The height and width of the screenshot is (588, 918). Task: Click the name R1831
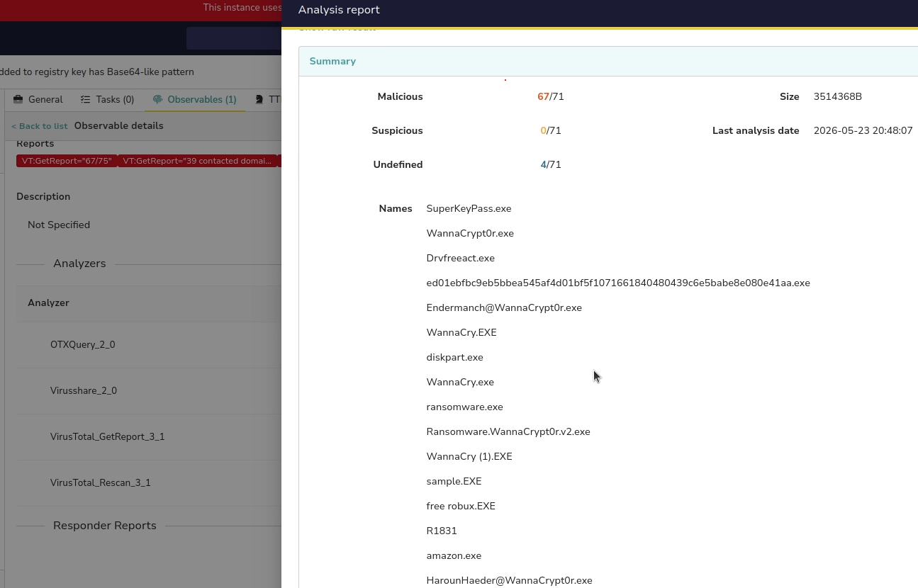tap(442, 531)
